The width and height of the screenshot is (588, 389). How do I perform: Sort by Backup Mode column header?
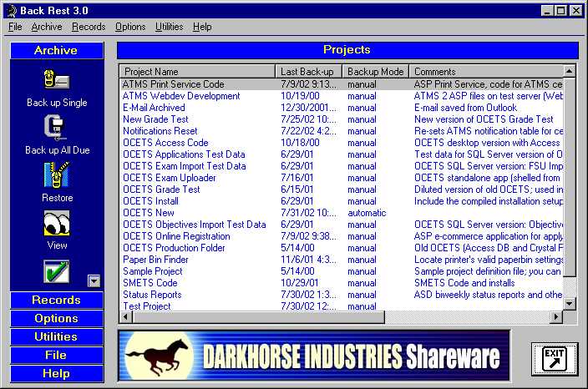(375, 71)
